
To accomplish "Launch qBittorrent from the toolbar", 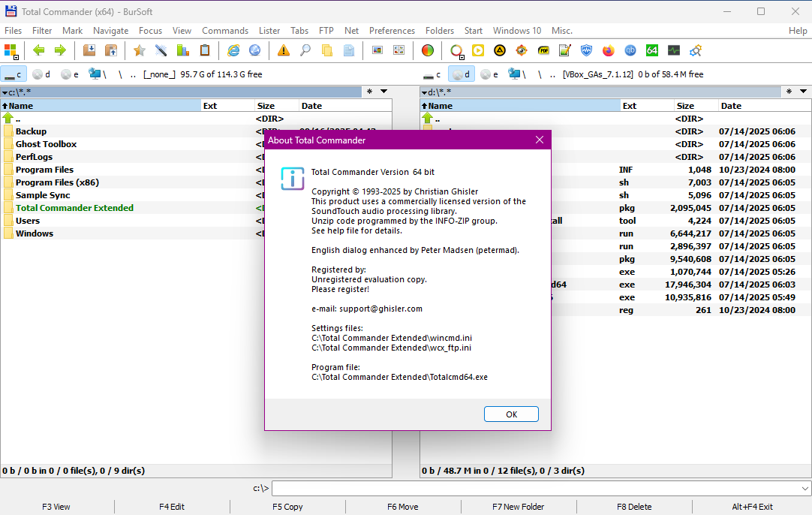I will coord(630,50).
